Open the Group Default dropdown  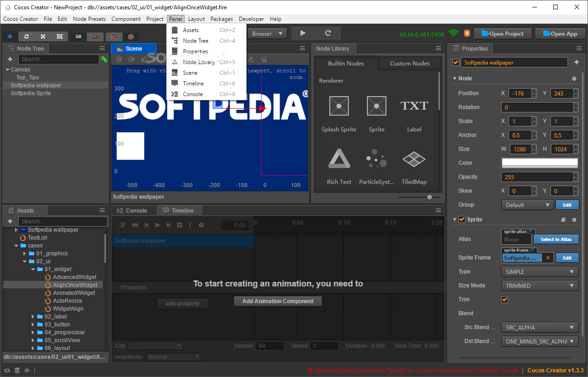click(527, 205)
